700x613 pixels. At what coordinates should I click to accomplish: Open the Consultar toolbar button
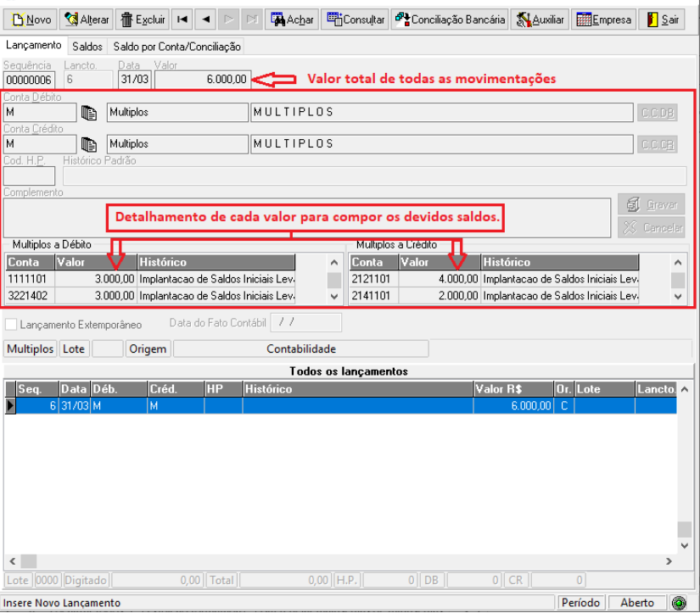pyautogui.click(x=355, y=20)
